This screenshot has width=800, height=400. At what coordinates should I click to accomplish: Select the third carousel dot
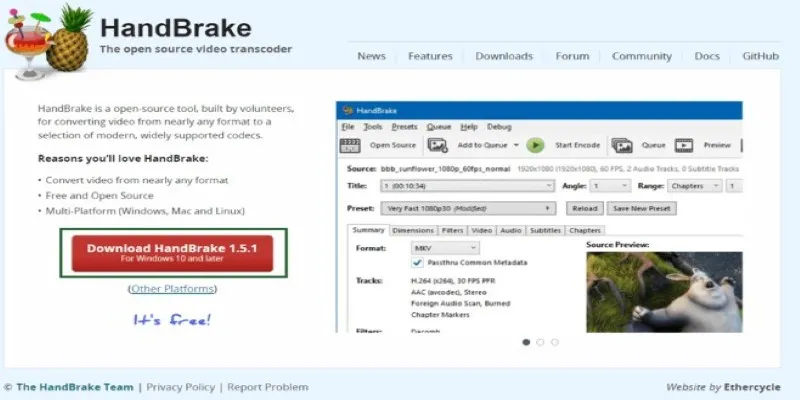click(555, 342)
